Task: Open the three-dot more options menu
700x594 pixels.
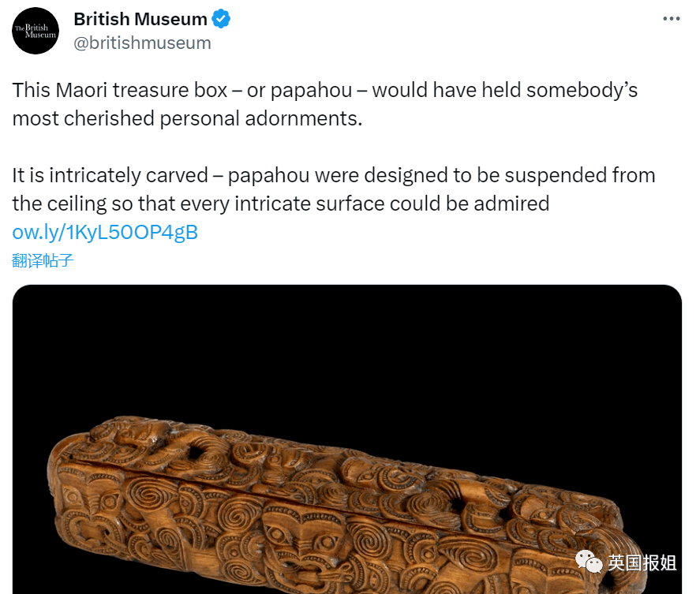Action: click(671, 19)
